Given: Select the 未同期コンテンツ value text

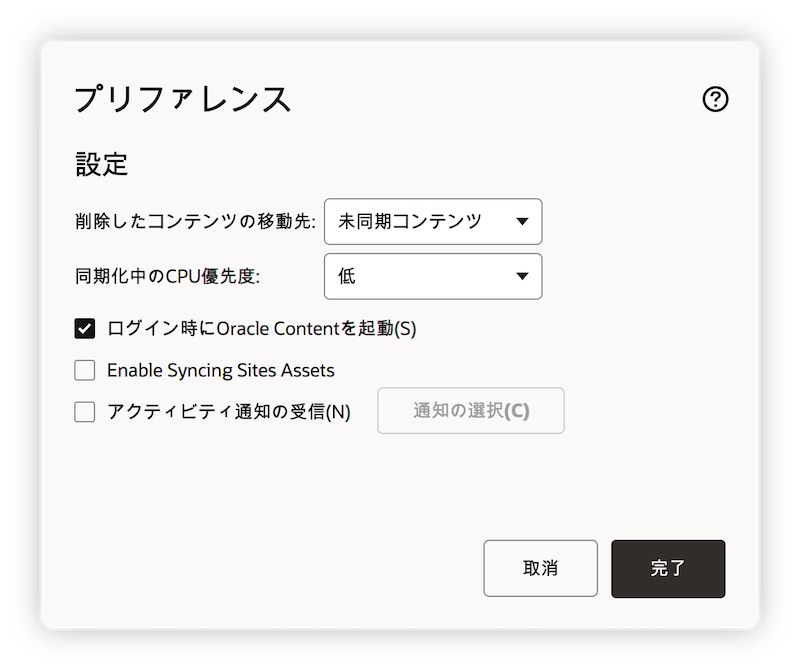Looking at the screenshot, I should tap(410, 222).
